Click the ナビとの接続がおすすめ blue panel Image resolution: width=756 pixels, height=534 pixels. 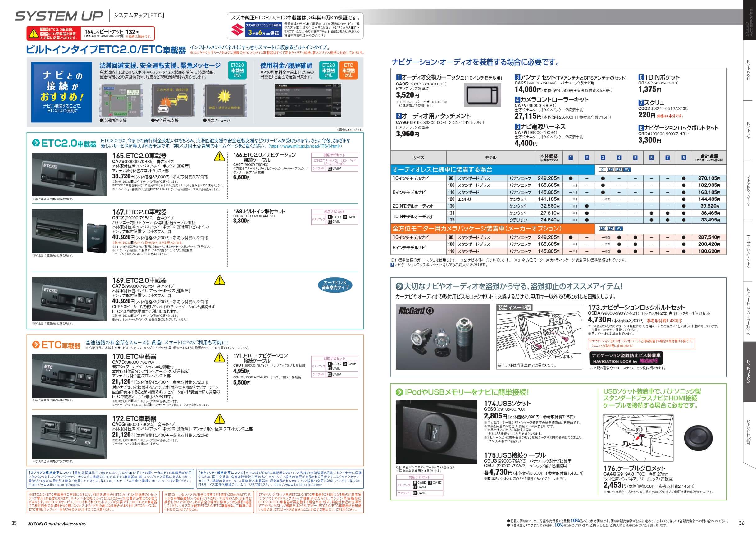(61, 93)
